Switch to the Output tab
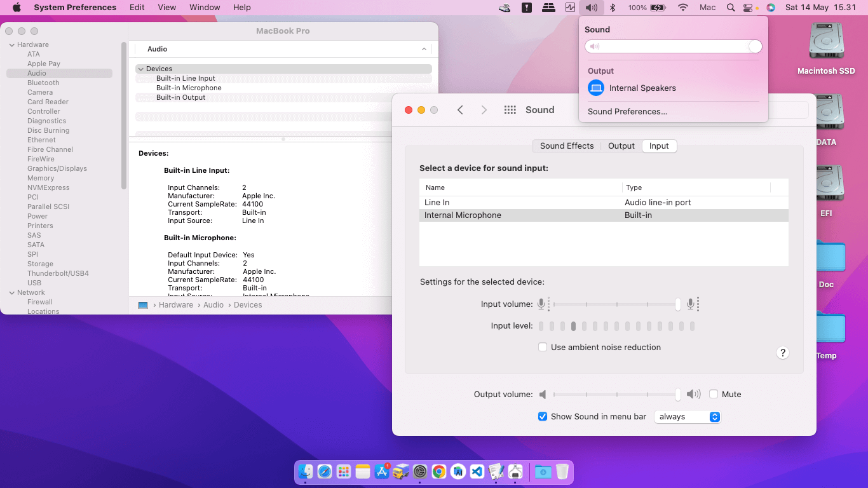Viewport: 868px width, 488px height. [x=621, y=146]
